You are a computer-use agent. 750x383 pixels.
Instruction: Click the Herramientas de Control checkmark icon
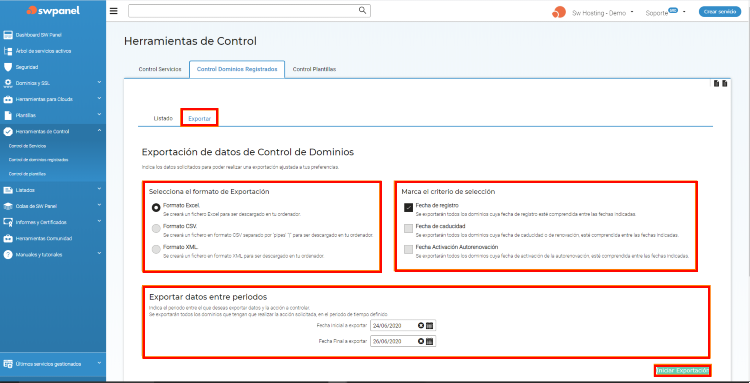8,131
